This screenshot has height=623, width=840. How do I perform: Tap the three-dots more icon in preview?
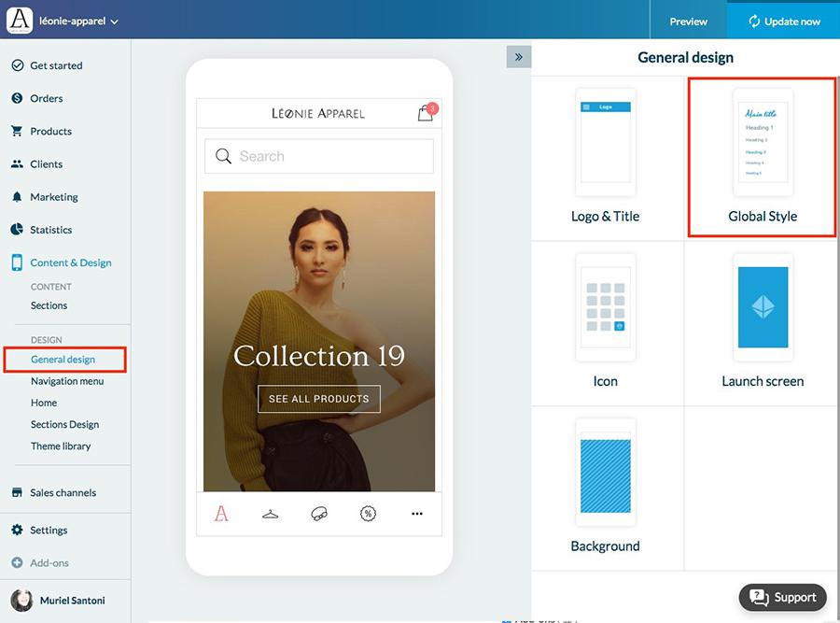tap(417, 514)
